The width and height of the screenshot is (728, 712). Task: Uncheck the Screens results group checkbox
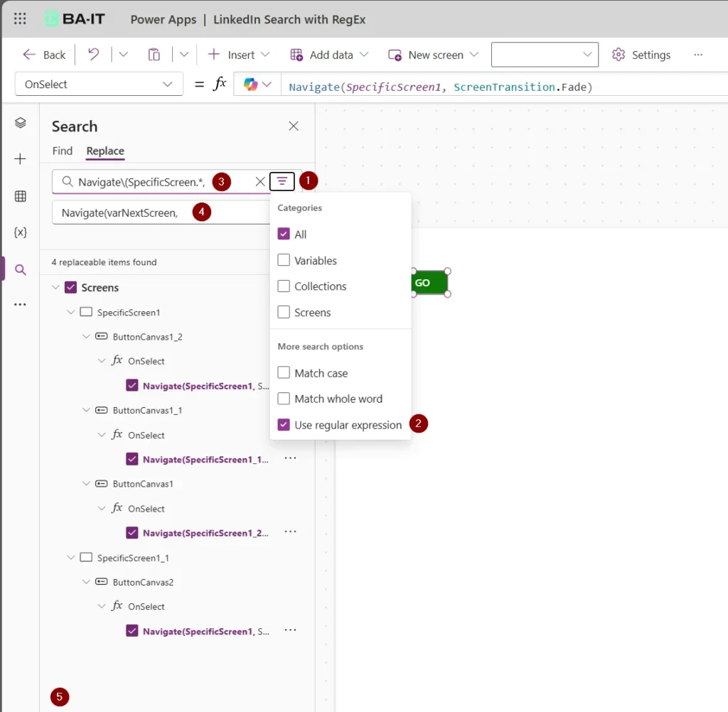click(x=70, y=287)
